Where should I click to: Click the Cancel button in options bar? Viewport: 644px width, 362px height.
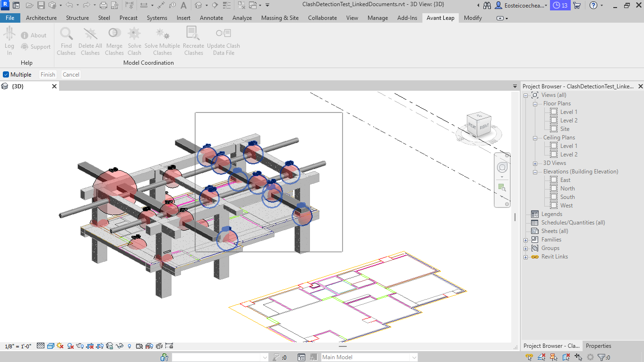pyautogui.click(x=71, y=75)
